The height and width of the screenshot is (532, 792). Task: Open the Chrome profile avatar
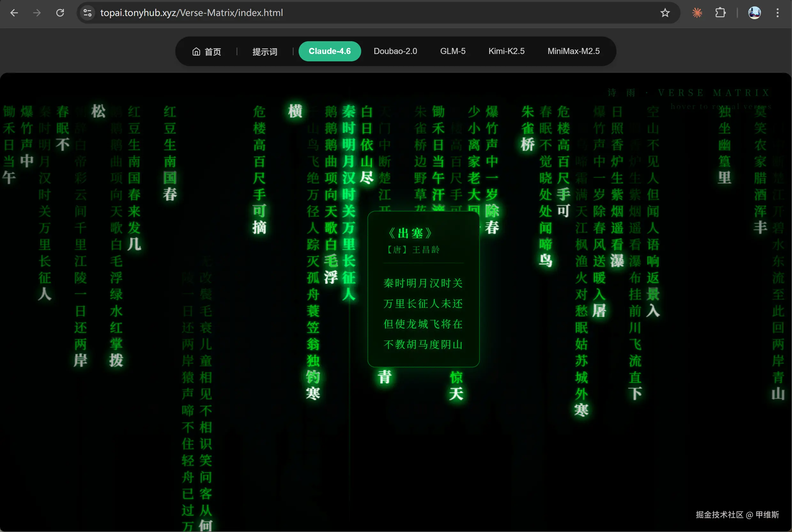(754, 13)
